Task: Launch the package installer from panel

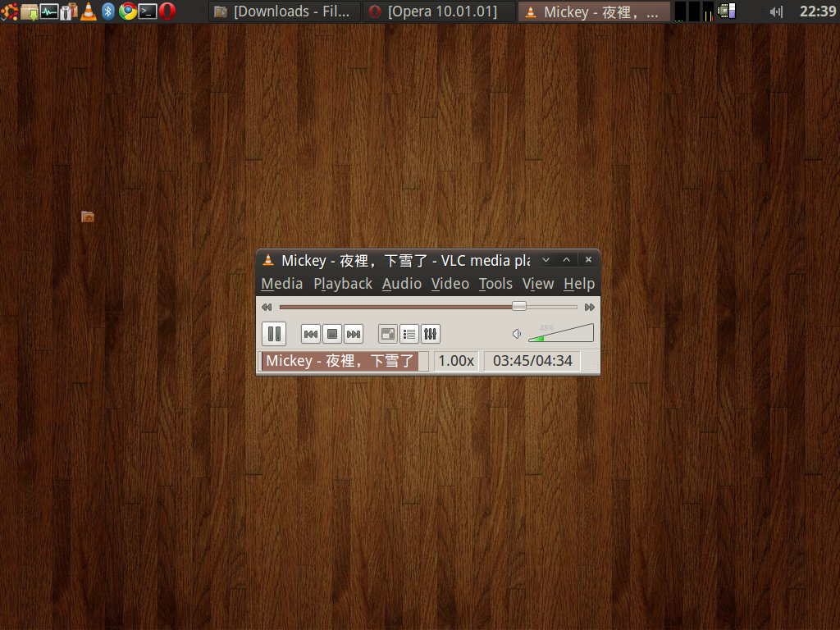Action: (30, 11)
